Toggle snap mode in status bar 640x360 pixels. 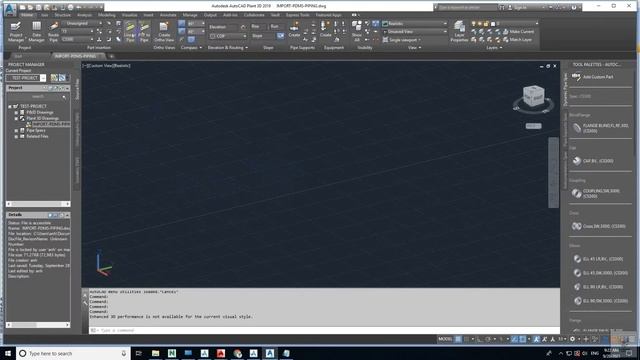pyautogui.click(x=467, y=339)
